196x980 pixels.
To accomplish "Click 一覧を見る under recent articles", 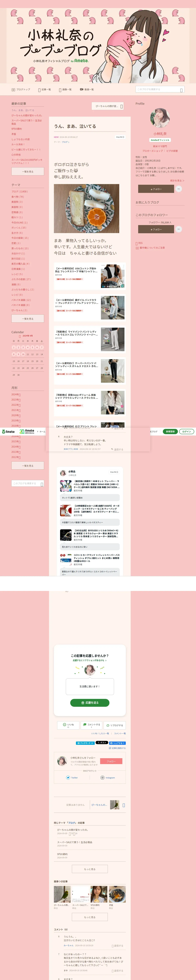I will point(27,171).
